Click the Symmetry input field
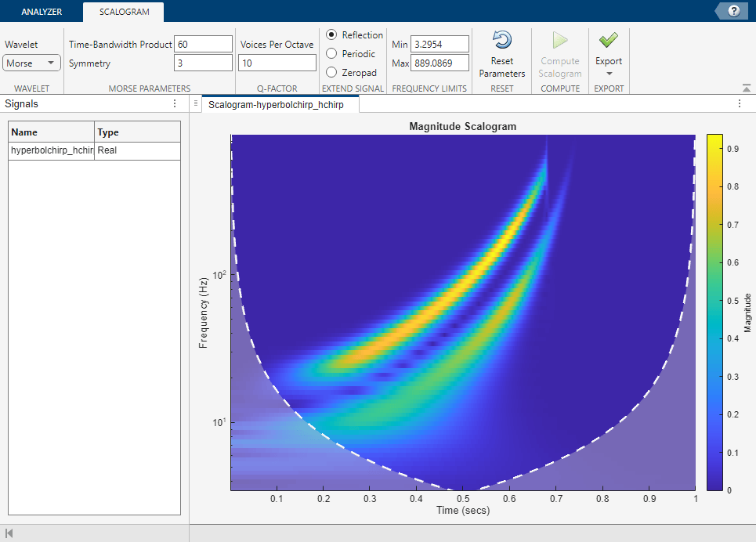The width and height of the screenshot is (756, 542). click(x=203, y=63)
